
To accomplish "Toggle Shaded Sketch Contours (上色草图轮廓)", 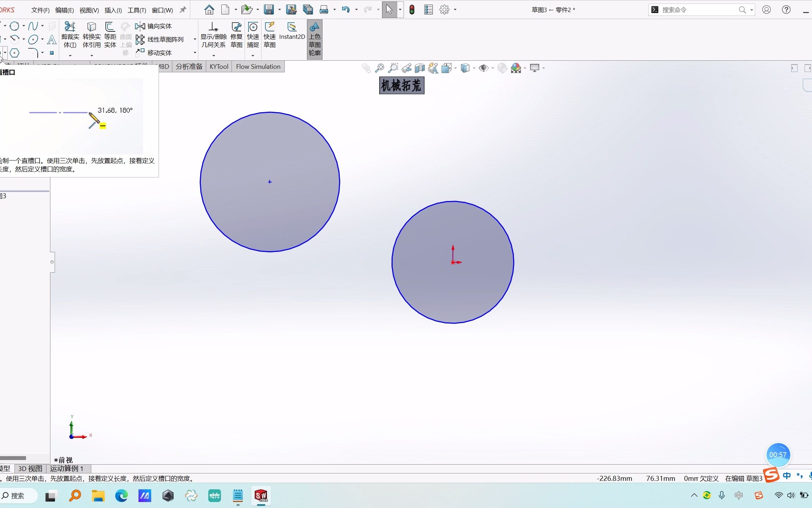I will click(x=314, y=39).
